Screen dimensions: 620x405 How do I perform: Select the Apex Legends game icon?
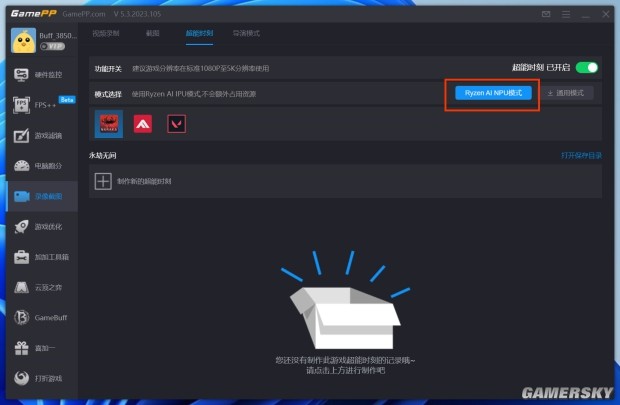(x=143, y=124)
